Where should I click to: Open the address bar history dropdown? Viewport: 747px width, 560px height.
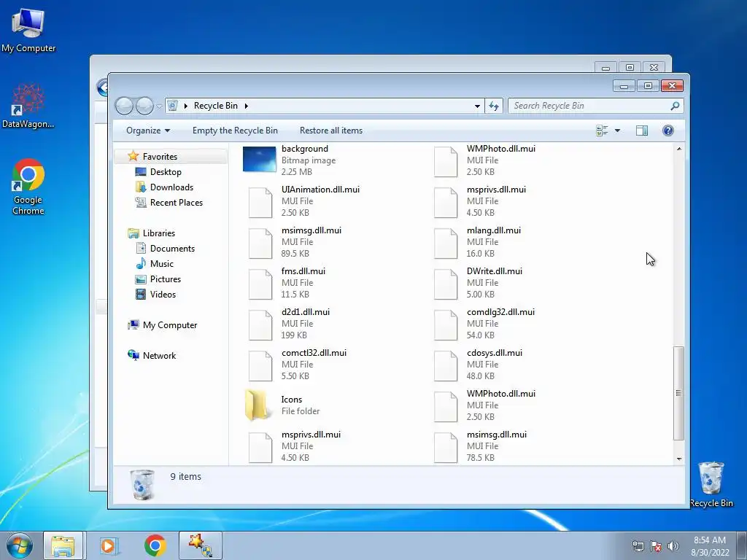(x=477, y=106)
